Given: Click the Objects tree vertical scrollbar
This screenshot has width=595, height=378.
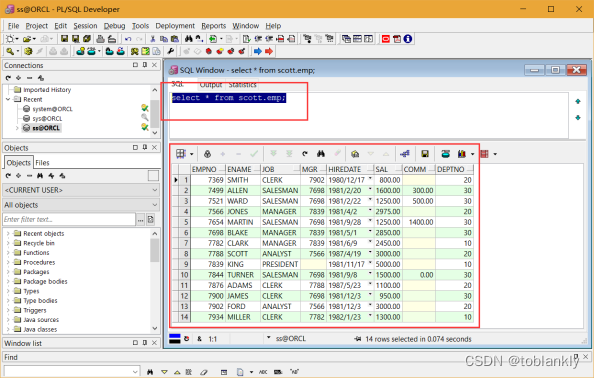Looking at the screenshot, I should pyautogui.click(x=154, y=281).
